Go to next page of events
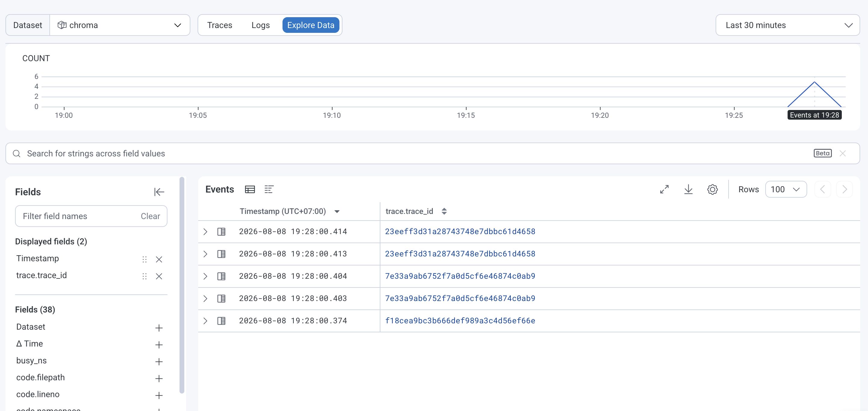This screenshot has width=868, height=411. point(845,190)
